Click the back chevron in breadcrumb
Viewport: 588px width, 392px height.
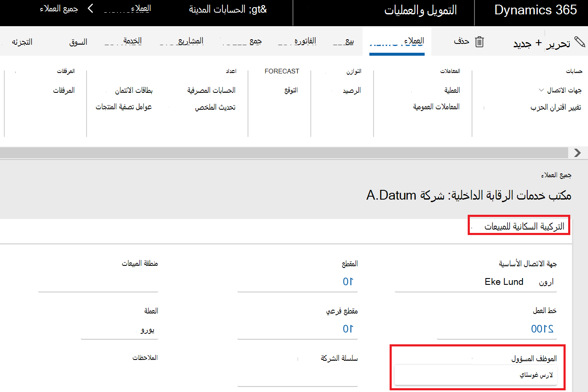click(x=90, y=8)
